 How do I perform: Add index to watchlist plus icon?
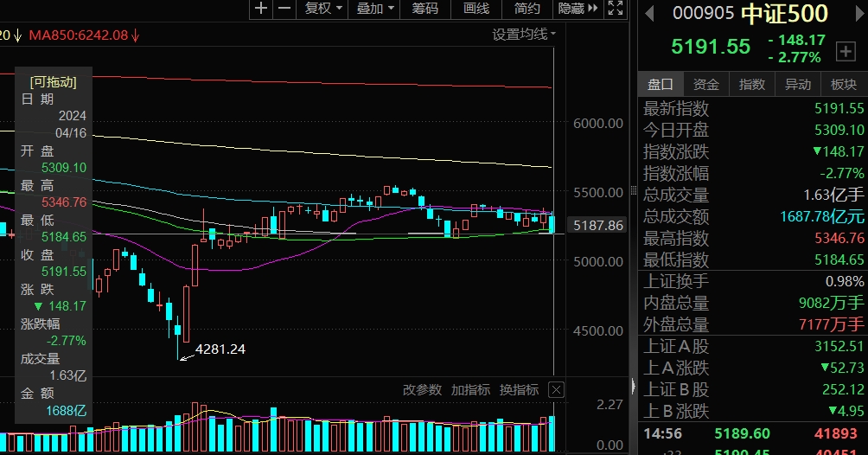pyautogui.click(x=846, y=52)
